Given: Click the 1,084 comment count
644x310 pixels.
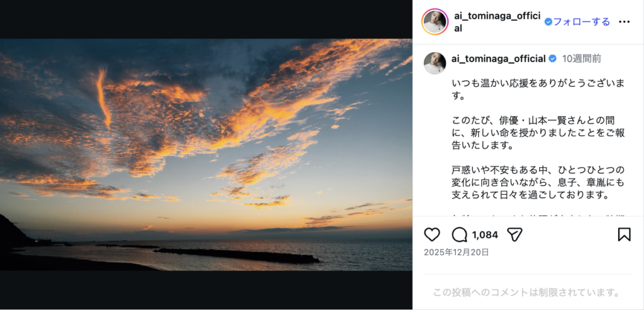Looking at the screenshot, I should pyautogui.click(x=485, y=235).
